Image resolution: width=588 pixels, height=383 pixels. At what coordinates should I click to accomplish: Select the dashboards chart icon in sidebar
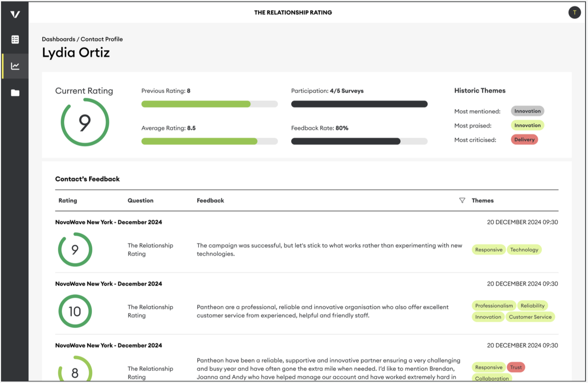point(15,66)
